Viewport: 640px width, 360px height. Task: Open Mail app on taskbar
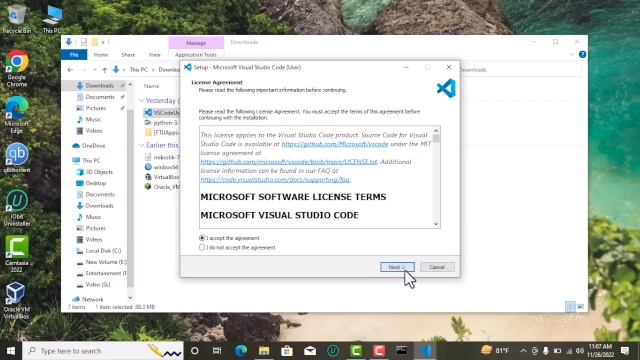[x=310, y=351]
